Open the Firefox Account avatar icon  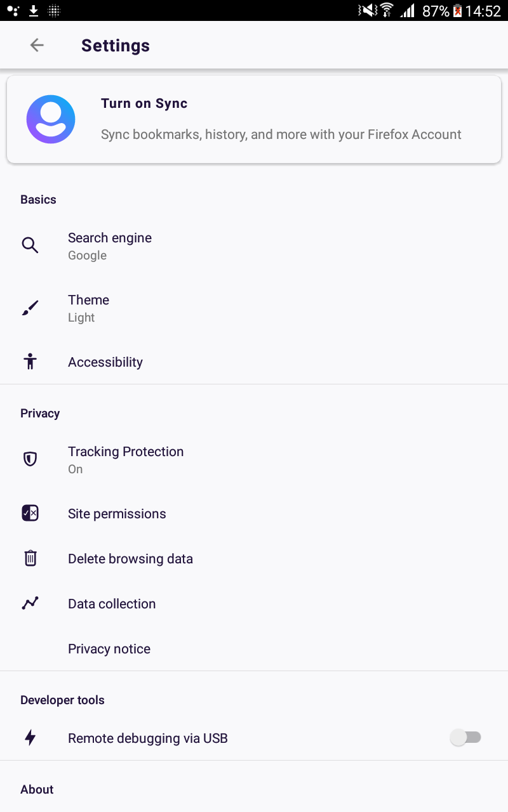coord(51,119)
